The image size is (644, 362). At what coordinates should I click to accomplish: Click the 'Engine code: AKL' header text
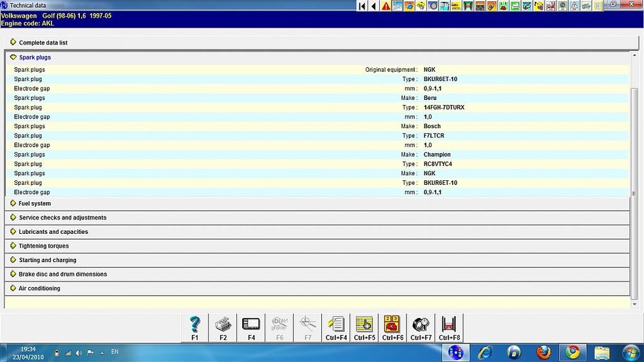click(x=28, y=23)
